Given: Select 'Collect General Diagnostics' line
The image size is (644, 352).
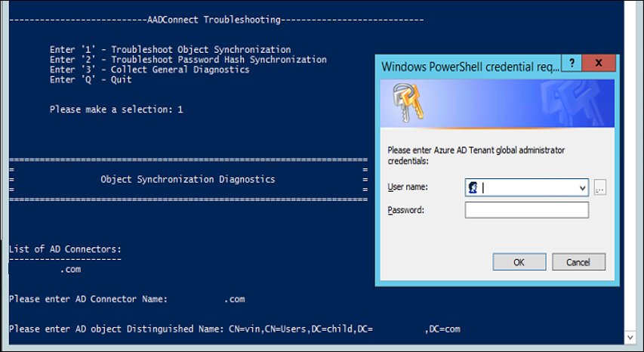Looking at the screenshot, I should pos(149,69).
